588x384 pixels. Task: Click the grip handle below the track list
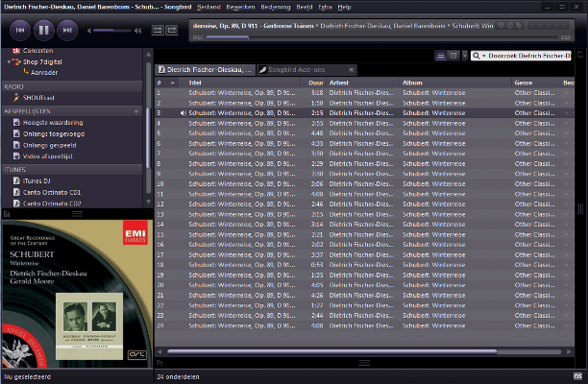364,363
